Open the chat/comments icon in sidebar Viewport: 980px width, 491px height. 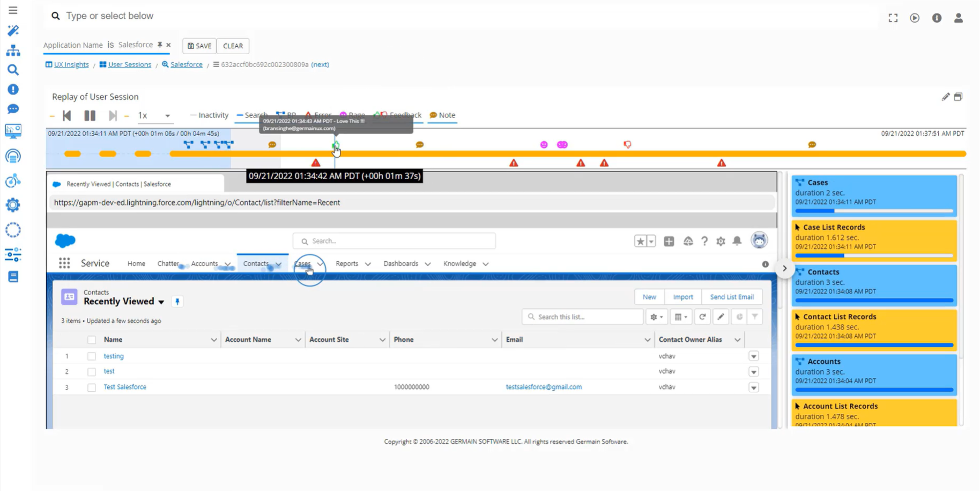click(x=12, y=109)
